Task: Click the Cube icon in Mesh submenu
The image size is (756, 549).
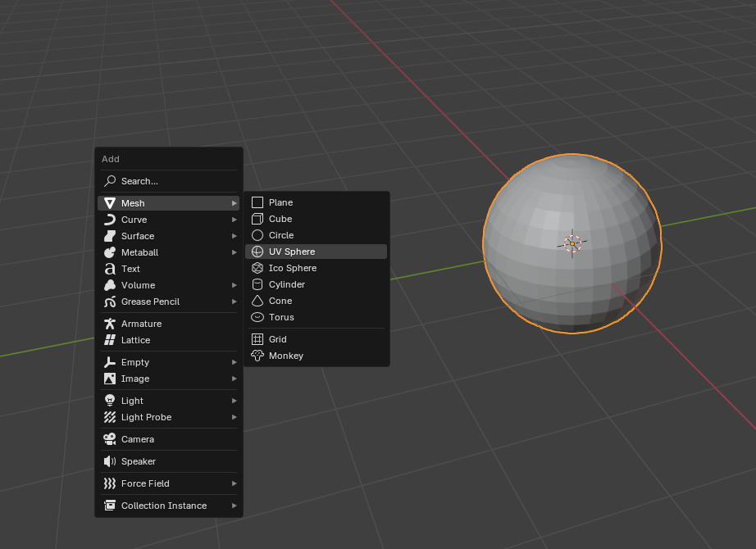Action: point(257,220)
